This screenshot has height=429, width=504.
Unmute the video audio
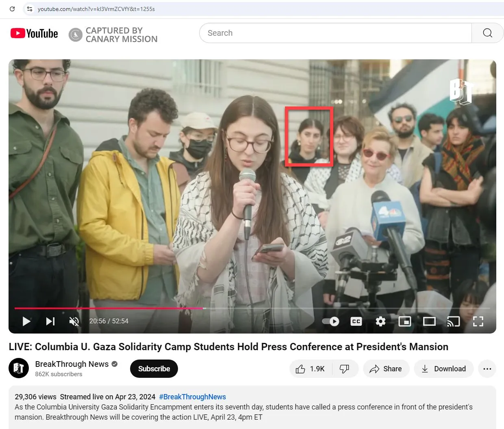74,321
